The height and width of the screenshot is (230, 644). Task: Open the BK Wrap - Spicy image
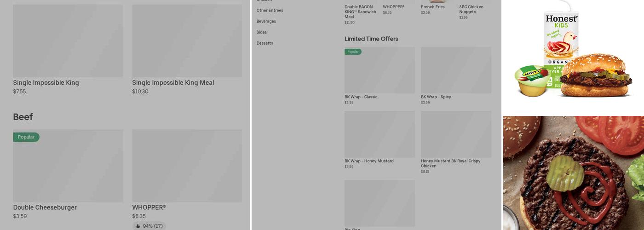tap(456, 70)
